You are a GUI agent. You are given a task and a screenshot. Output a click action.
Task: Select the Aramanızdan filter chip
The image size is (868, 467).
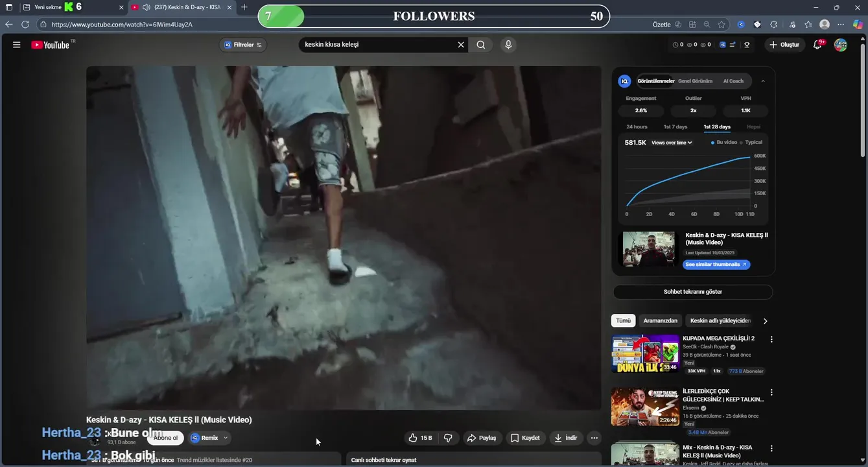coord(660,321)
